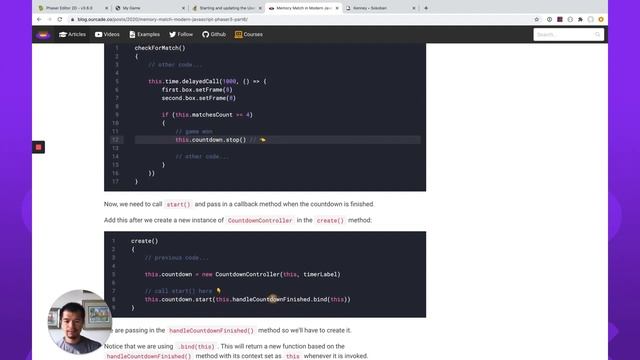Click the this.matchesCount condition line

pyautogui.click(x=207, y=115)
